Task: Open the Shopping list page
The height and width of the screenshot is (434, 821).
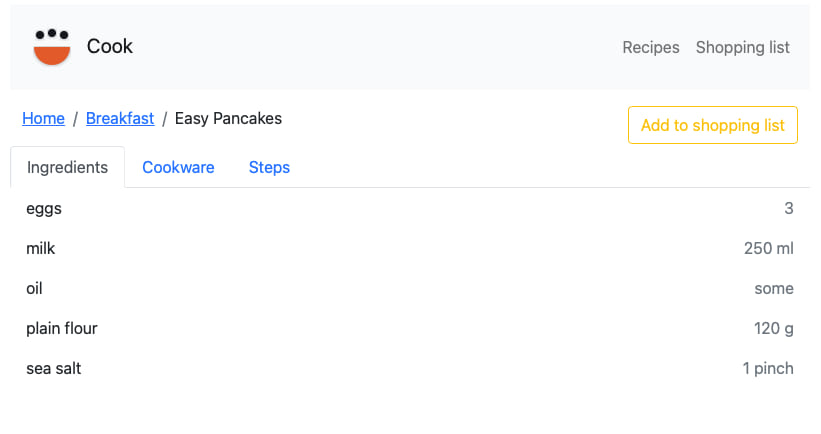Action: 742,48
